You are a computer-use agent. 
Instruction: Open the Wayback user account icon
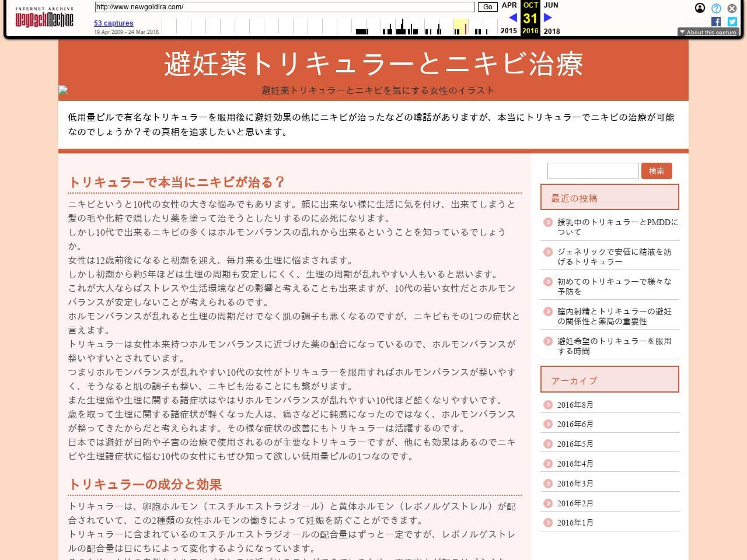point(700,8)
